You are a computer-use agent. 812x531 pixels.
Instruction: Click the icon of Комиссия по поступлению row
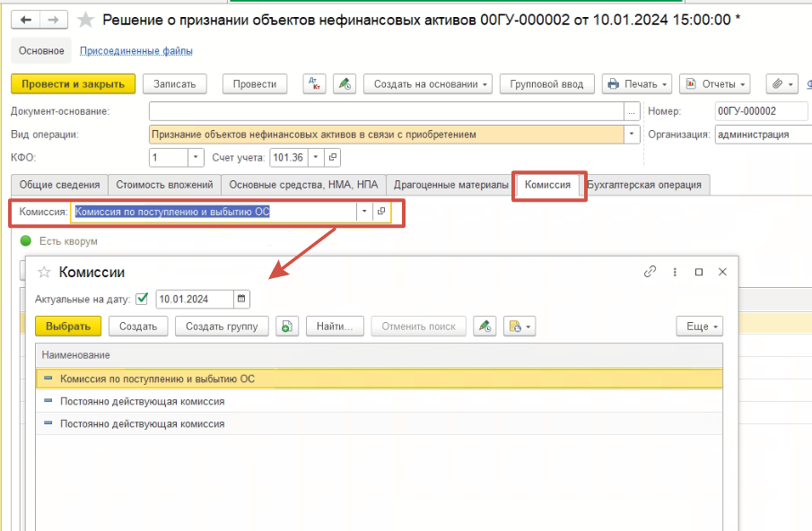point(48,379)
